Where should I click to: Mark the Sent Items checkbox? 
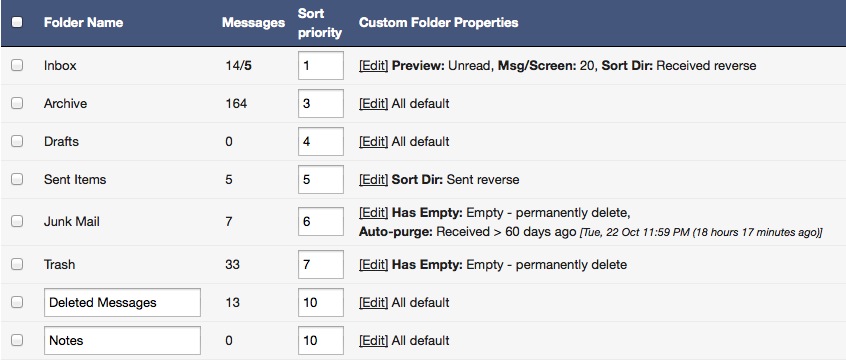[17, 179]
